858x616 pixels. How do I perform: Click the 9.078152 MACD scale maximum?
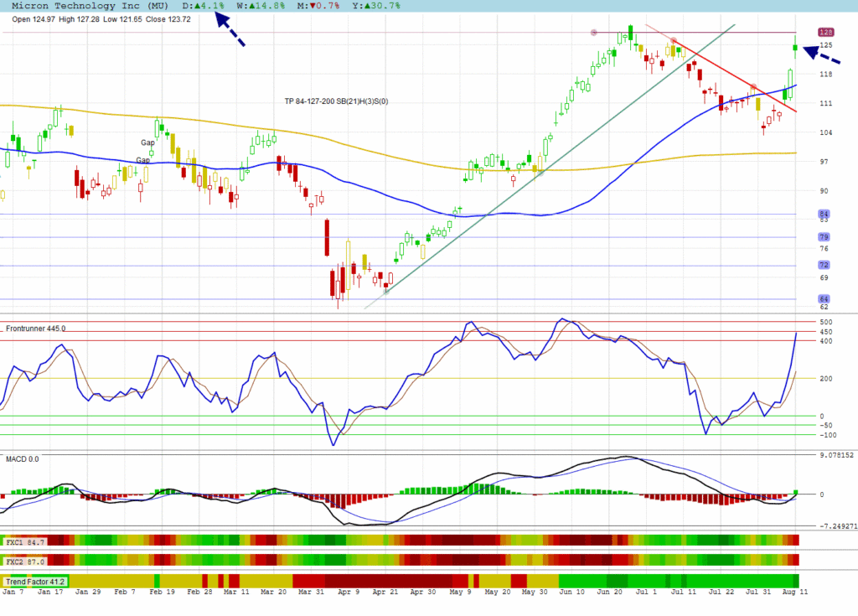coord(837,455)
